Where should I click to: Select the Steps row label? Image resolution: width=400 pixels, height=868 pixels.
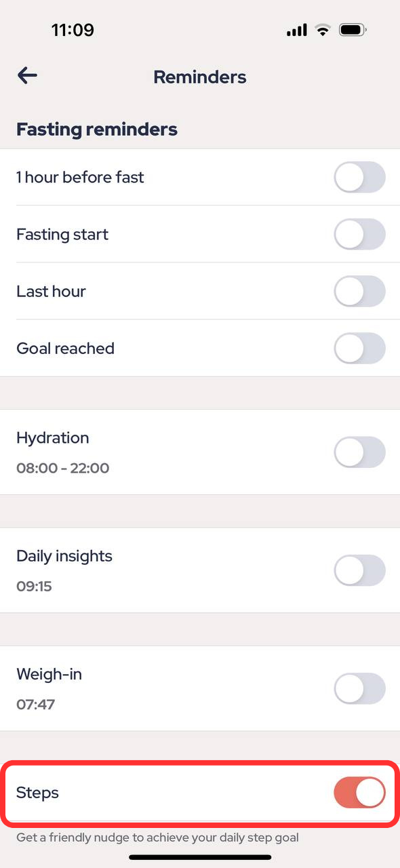point(37,793)
